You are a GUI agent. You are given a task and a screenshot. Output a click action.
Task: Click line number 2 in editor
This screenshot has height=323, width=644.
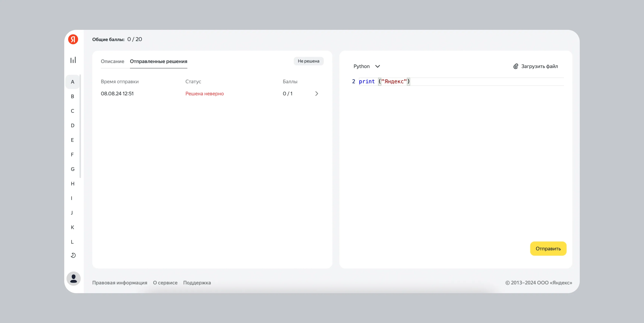[354, 82]
